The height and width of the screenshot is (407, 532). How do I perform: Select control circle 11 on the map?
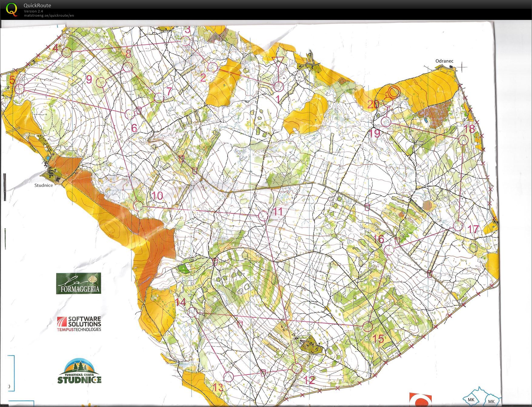coord(263,216)
